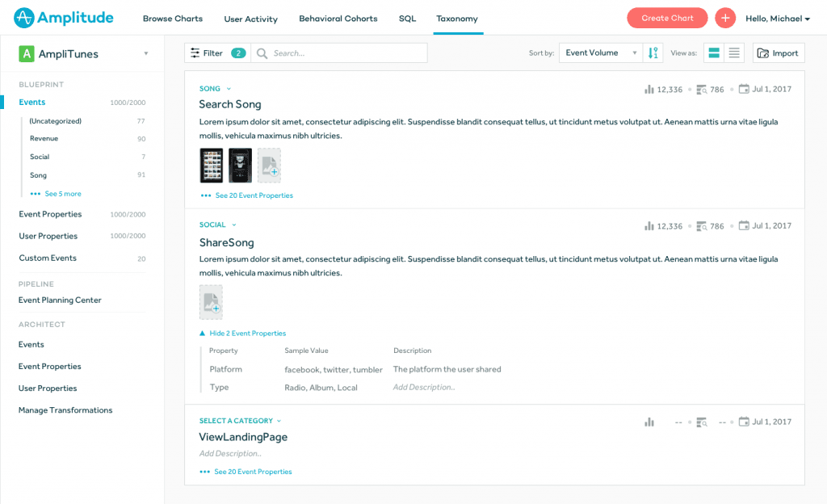The image size is (827, 504).
Task: Add a screenshot to the ShareSong event
Action: (x=211, y=302)
